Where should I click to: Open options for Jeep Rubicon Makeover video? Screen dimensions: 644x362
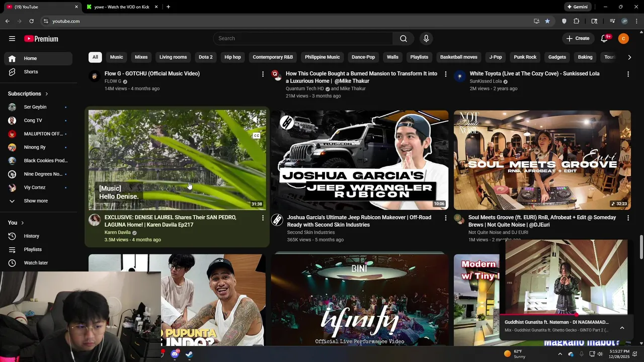click(445, 218)
